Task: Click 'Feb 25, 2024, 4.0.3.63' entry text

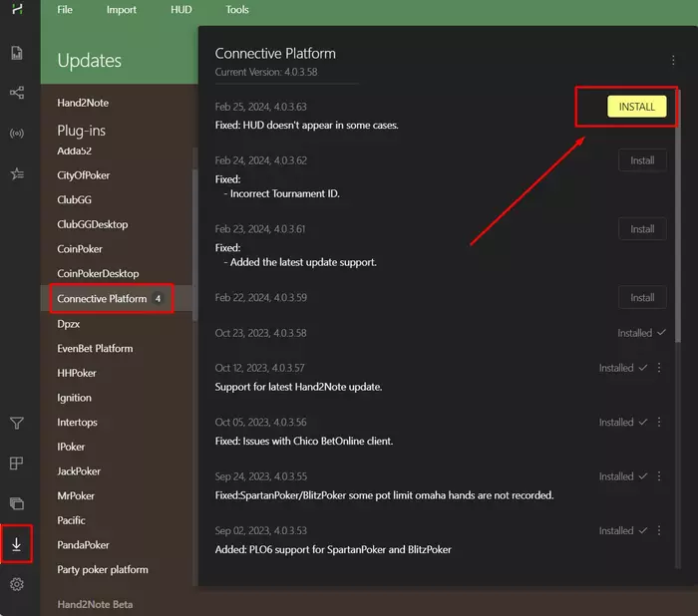Action: tap(261, 107)
